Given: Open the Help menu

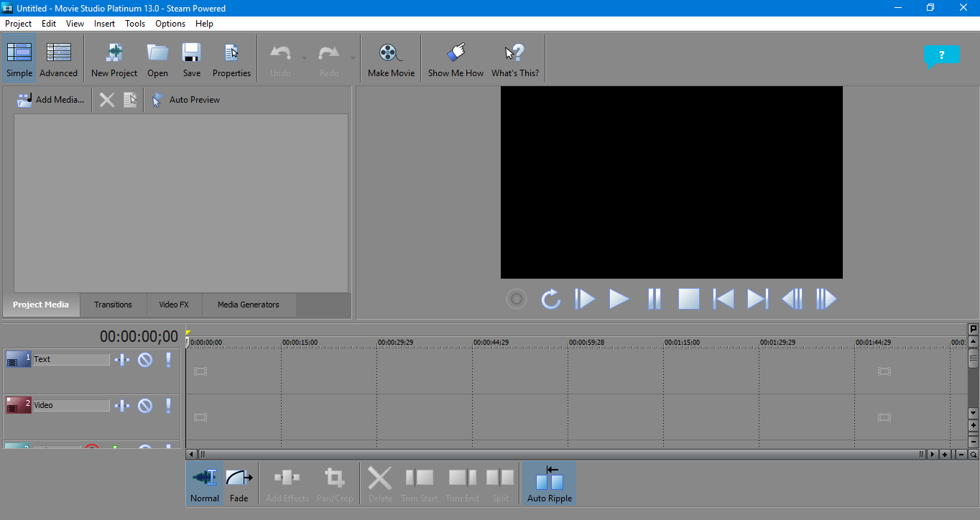Looking at the screenshot, I should click(204, 24).
